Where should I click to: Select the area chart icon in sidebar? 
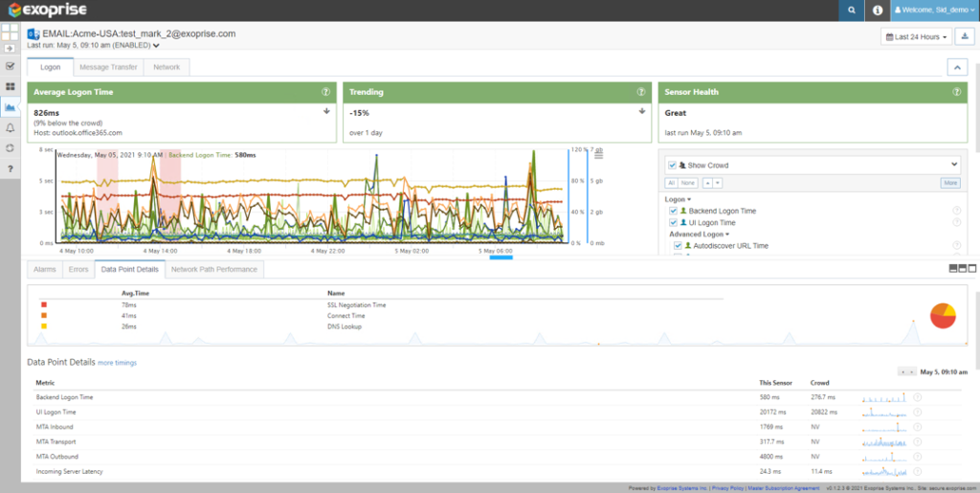coord(10,107)
